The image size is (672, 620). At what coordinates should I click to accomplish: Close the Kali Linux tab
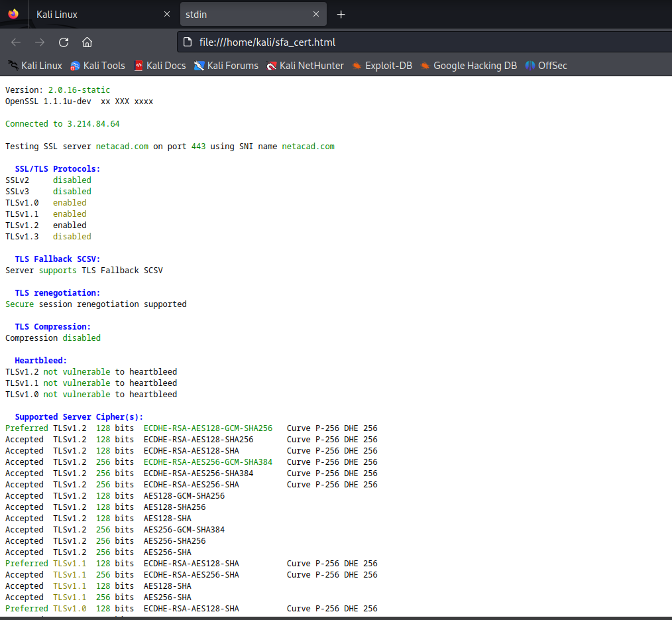pos(167,15)
